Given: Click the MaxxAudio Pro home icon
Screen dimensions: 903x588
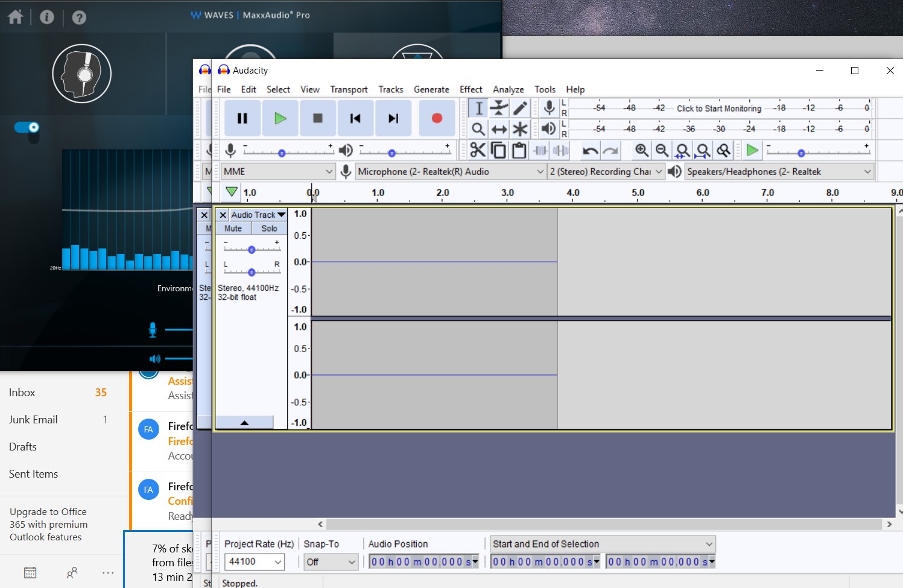Looking at the screenshot, I should [x=16, y=17].
